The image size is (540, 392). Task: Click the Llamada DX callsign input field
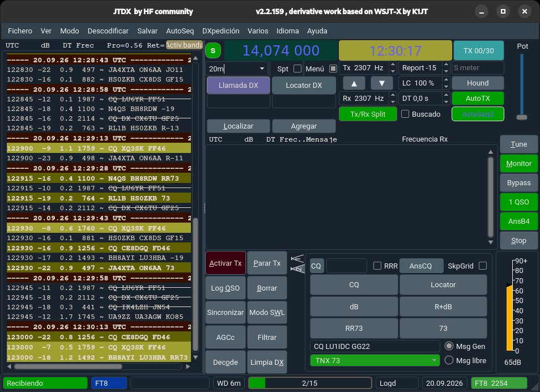tap(239, 101)
